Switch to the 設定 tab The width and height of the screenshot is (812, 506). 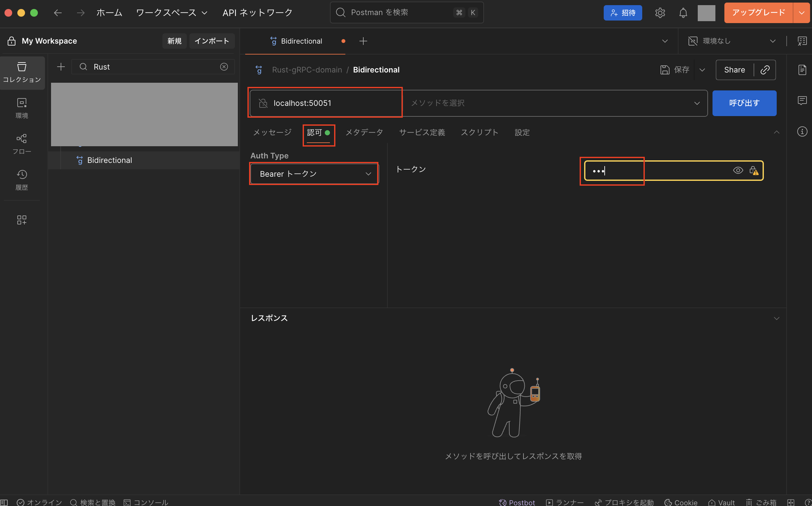point(522,132)
